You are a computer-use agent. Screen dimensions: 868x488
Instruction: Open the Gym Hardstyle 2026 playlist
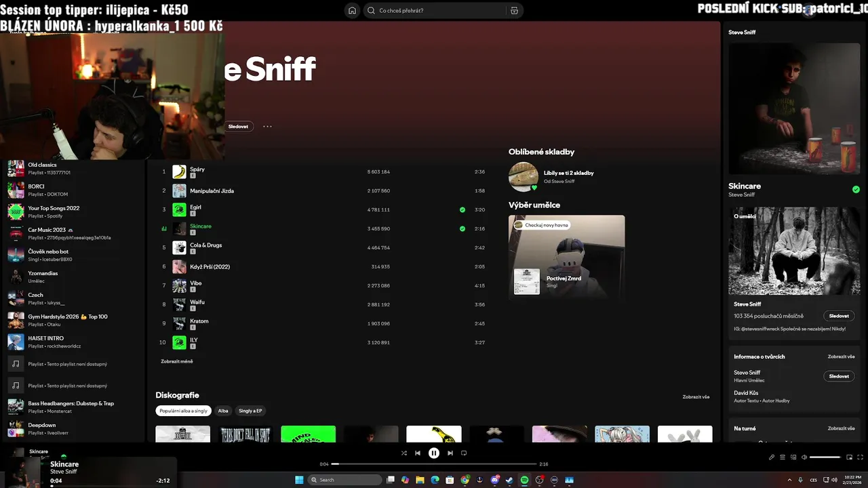coord(75,321)
